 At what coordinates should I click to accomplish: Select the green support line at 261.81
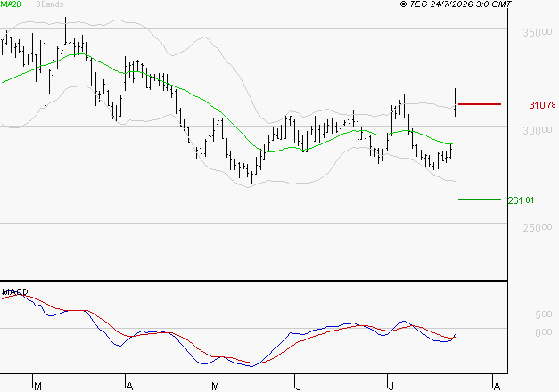tap(480, 200)
